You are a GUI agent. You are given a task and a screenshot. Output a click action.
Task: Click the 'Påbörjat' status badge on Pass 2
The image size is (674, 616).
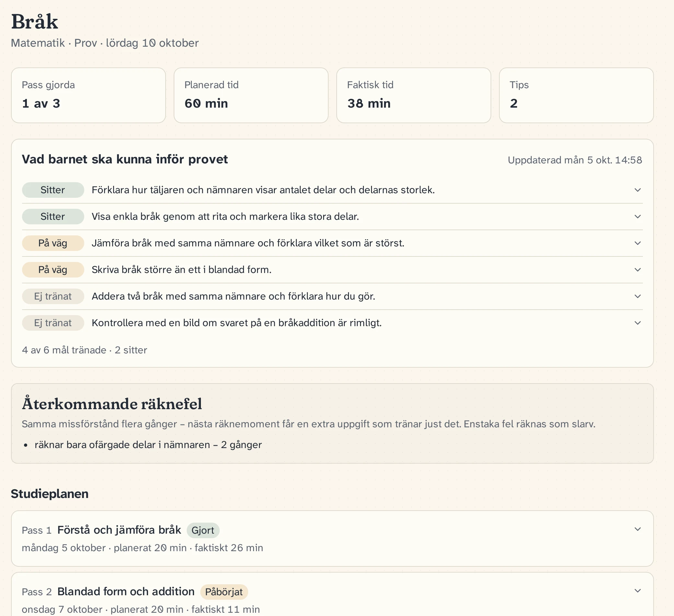(224, 592)
